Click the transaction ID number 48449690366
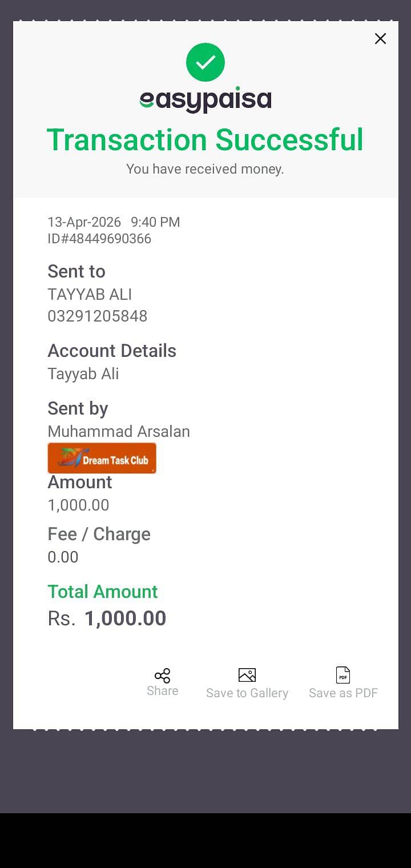411x868 pixels. click(99, 239)
